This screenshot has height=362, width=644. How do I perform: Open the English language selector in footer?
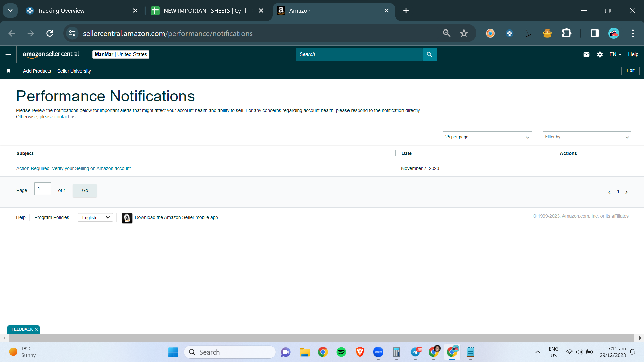pos(96,217)
